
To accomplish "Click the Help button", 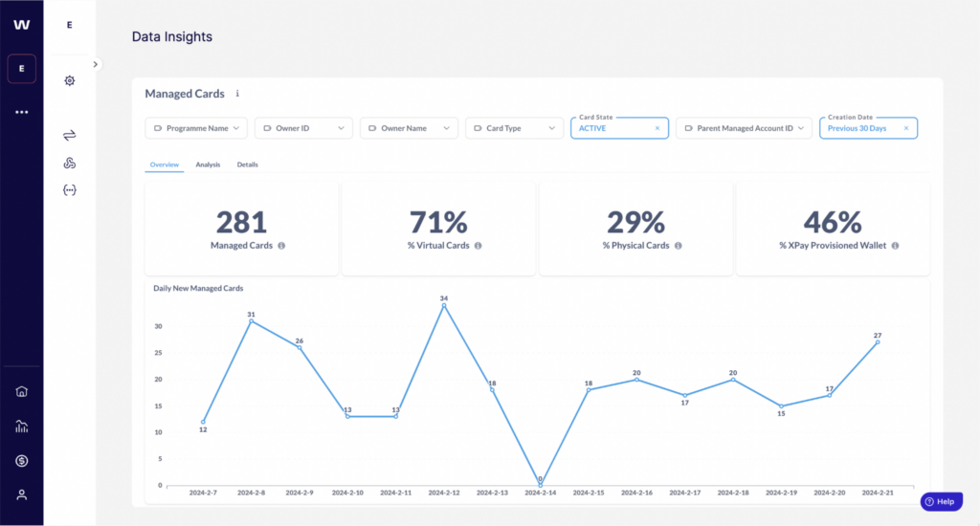I will 940,501.
